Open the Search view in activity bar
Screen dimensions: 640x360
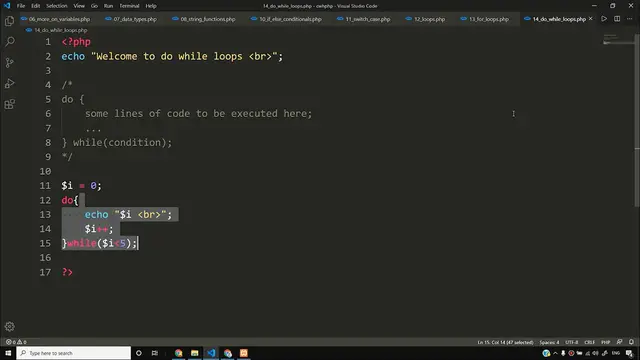coord(9,42)
